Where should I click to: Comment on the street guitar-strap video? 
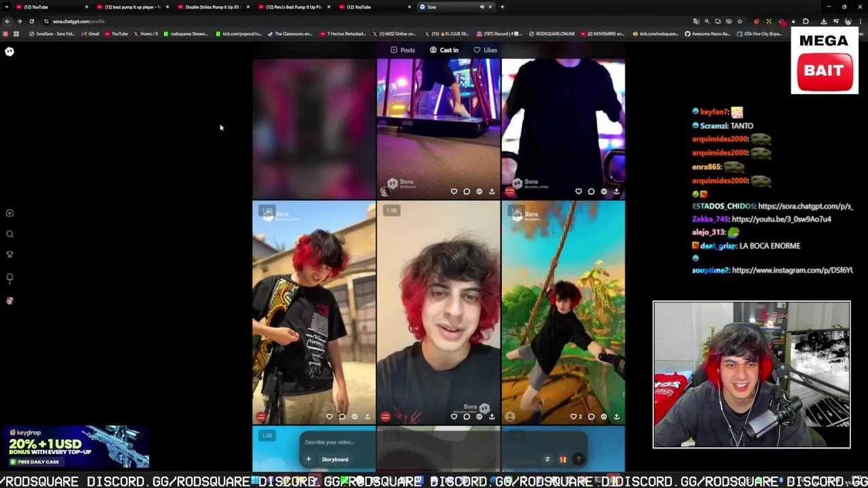pos(342,416)
